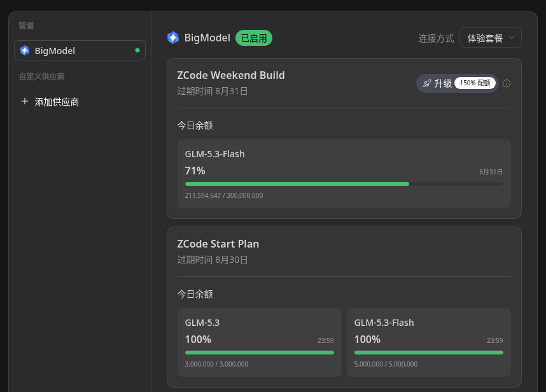Click the plus icon to add provider
546x392 pixels.
[25, 101]
